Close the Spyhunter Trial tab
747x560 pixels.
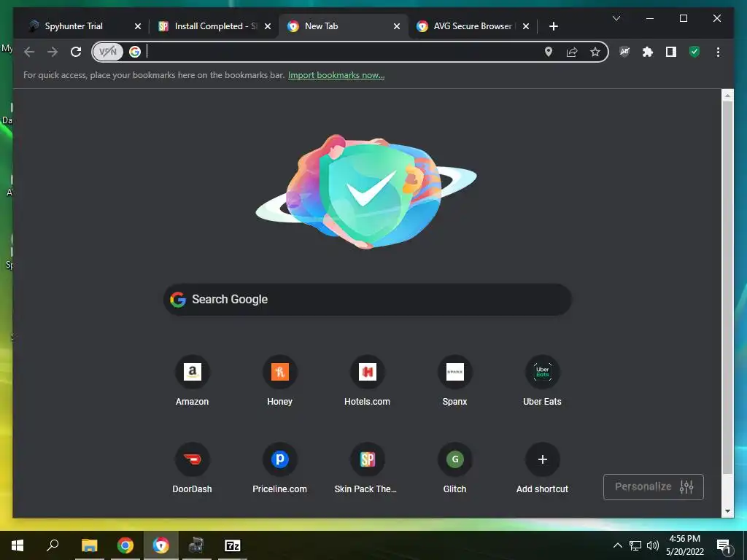[138, 27]
